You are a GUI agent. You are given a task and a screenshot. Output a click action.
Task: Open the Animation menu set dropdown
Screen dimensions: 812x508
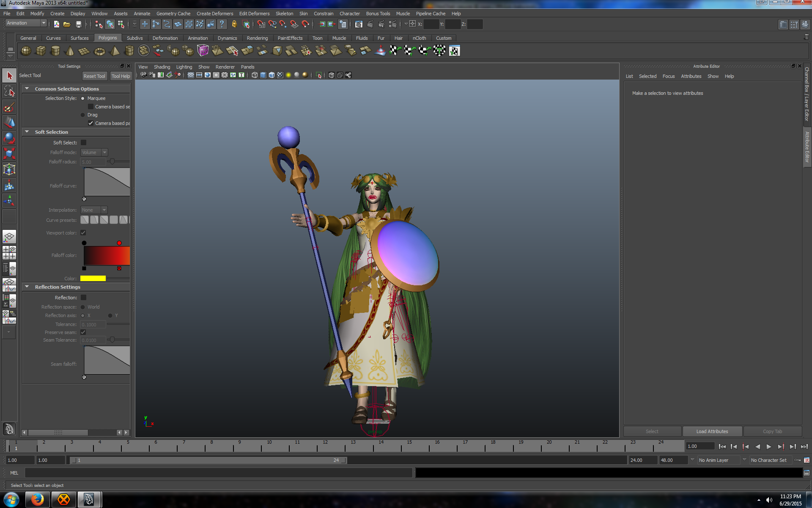tap(26, 23)
